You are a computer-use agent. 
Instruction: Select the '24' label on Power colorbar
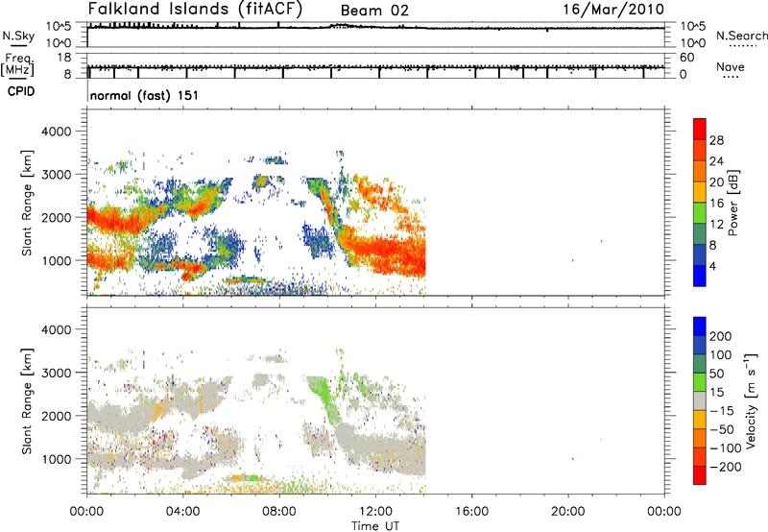716,161
